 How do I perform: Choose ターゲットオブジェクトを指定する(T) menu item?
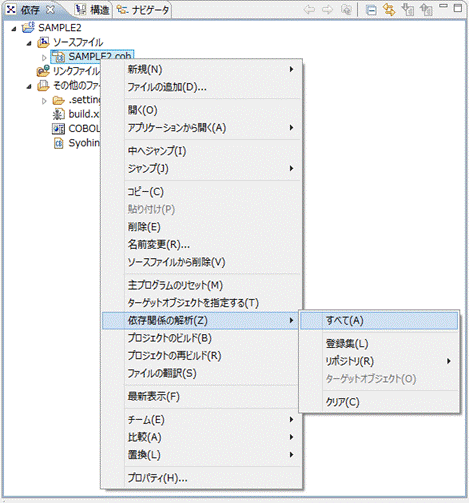coord(202,303)
